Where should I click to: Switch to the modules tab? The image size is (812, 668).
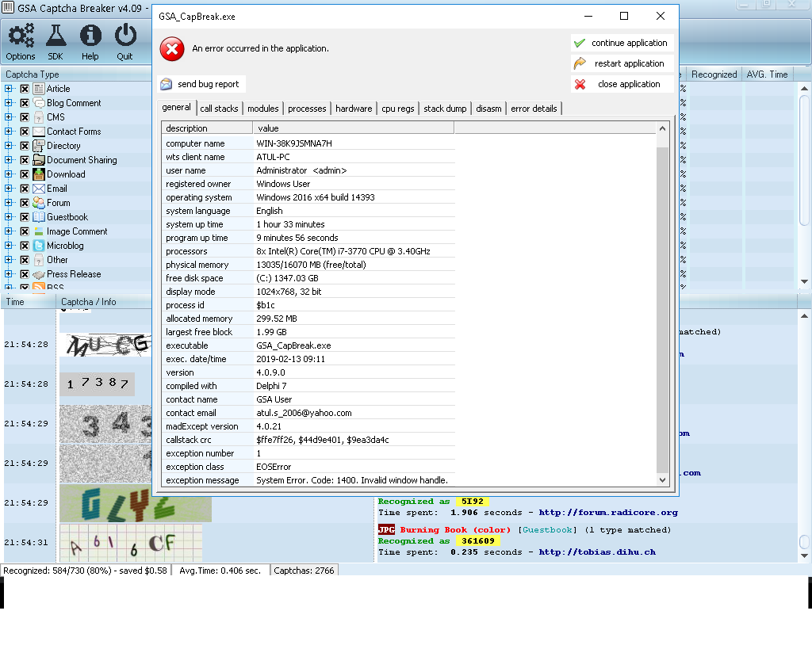pyautogui.click(x=263, y=109)
